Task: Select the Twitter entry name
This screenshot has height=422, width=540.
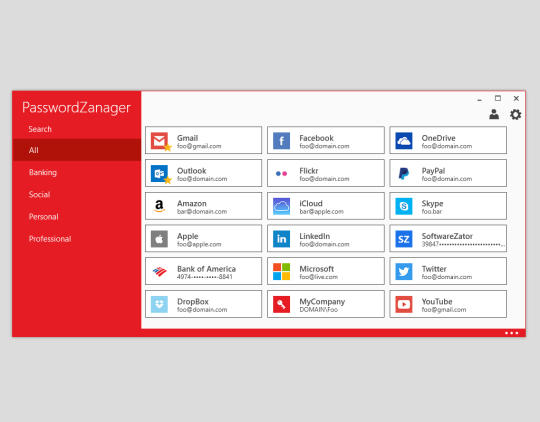Action: 434,269
